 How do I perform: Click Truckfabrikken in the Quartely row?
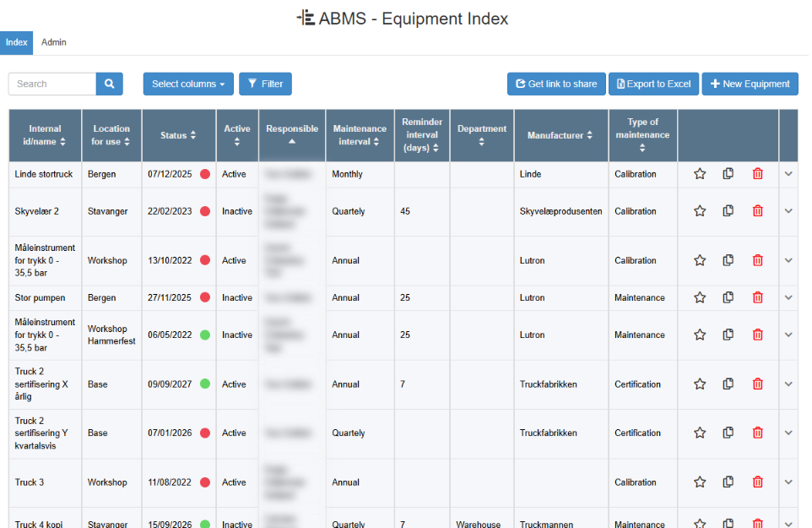coord(549,433)
